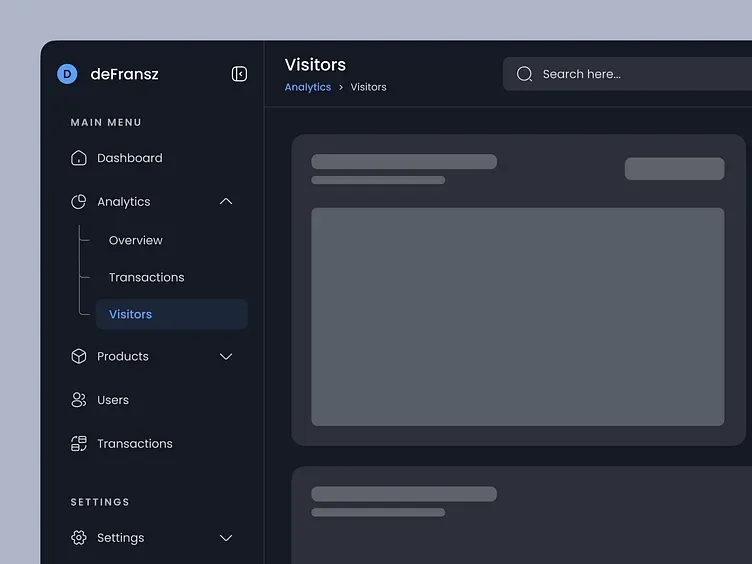752x564 pixels.
Task: Click the Users people icon
Action: [x=79, y=400]
